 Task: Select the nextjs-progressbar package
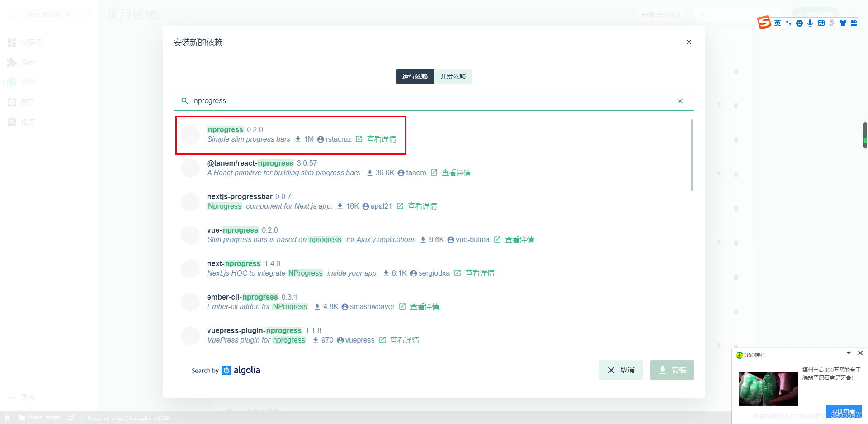[240, 196]
